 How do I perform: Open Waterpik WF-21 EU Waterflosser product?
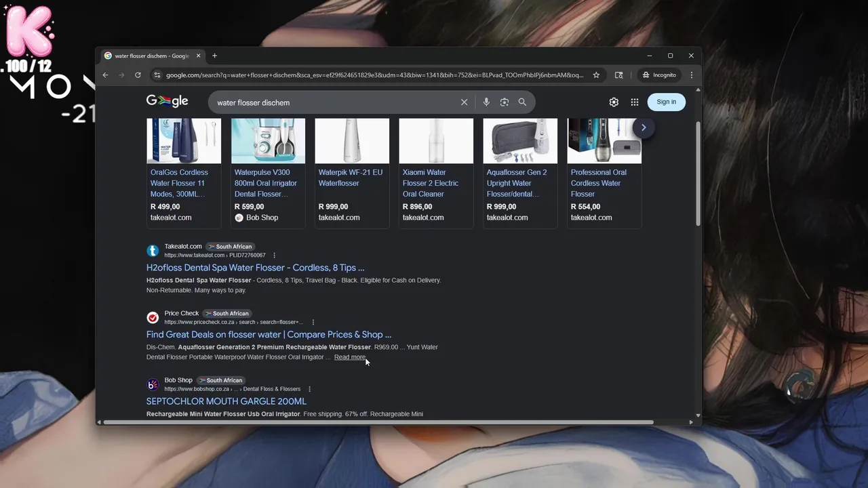(351, 178)
